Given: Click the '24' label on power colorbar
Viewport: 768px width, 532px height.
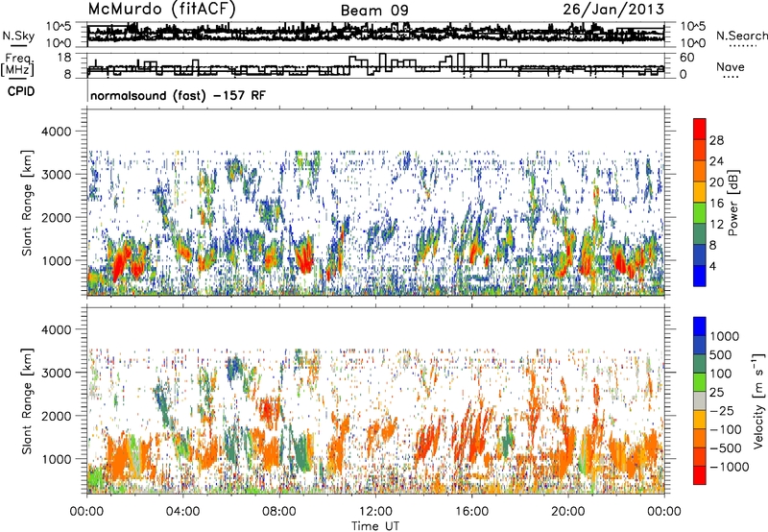Looking at the screenshot, I should 716,161.
